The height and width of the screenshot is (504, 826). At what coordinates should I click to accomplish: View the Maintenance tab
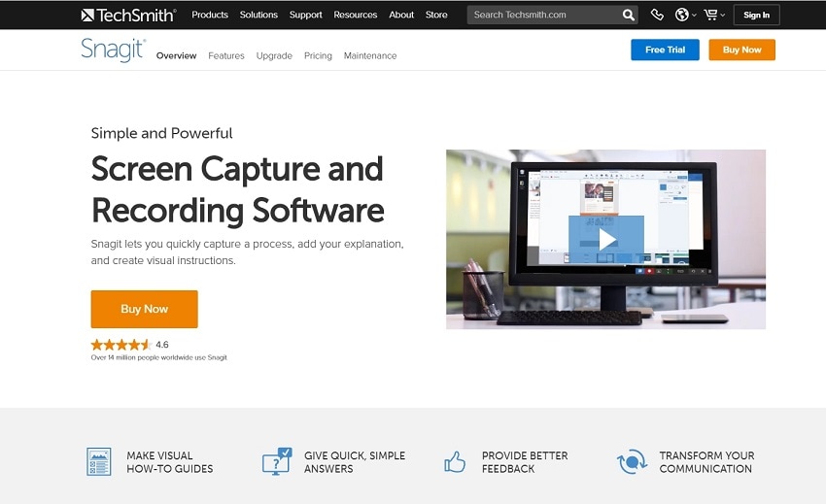pos(370,55)
